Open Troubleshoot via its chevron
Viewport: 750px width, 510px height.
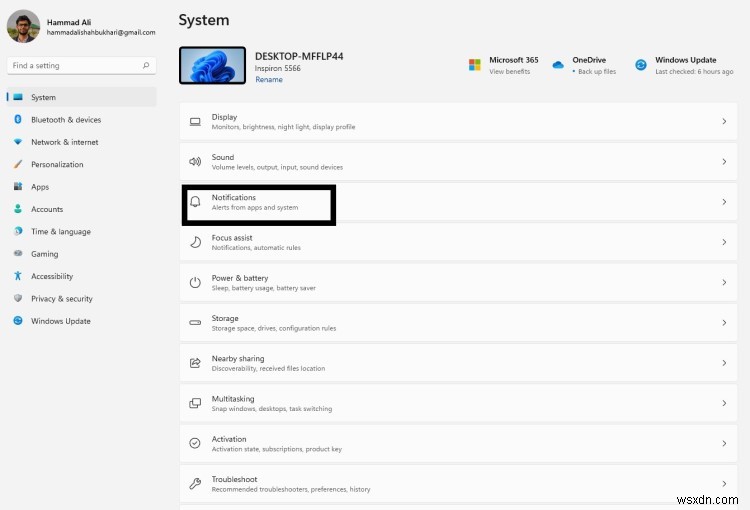click(724, 483)
